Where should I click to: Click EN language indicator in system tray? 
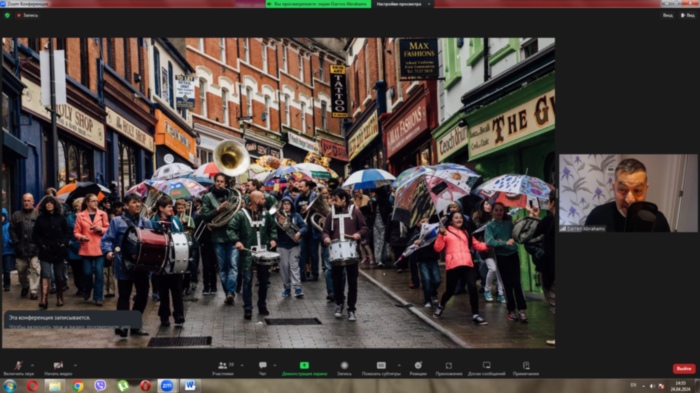pyautogui.click(x=633, y=385)
